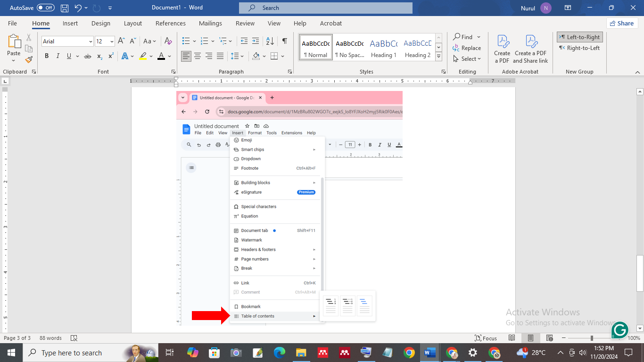
Task: Click the Replace button
Action: pos(467,48)
